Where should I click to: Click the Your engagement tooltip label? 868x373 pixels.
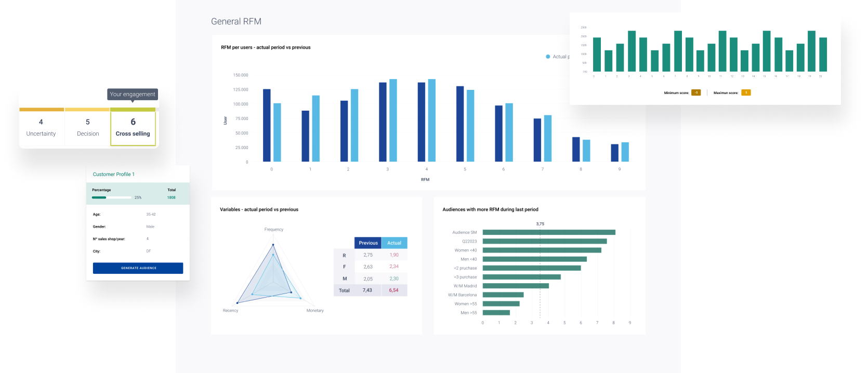(133, 94)
